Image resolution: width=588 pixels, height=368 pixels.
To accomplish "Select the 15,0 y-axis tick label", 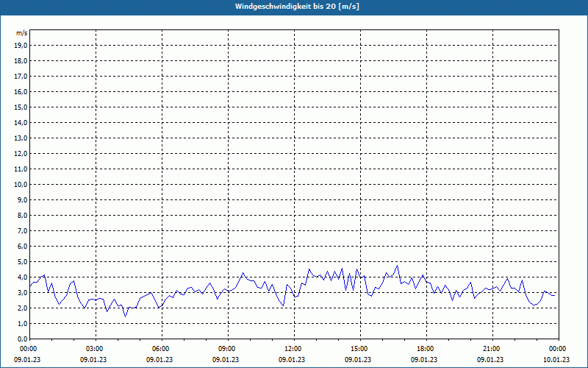I will (x=21, y=107).
